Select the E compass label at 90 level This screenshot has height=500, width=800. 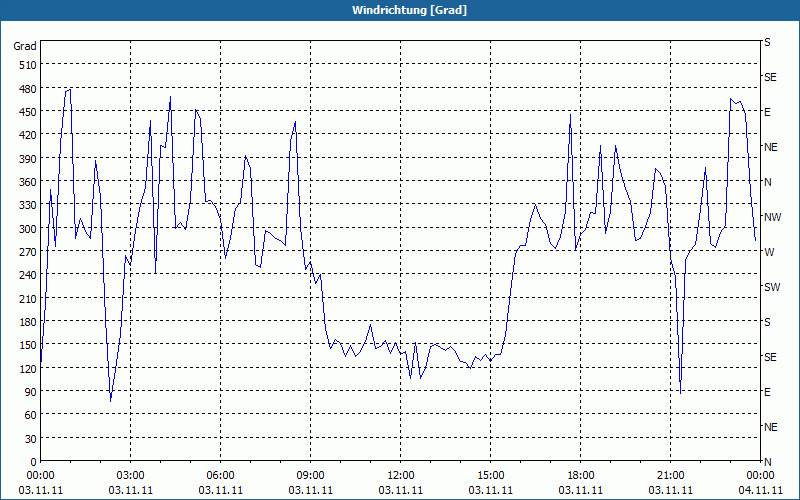[767, 392]
